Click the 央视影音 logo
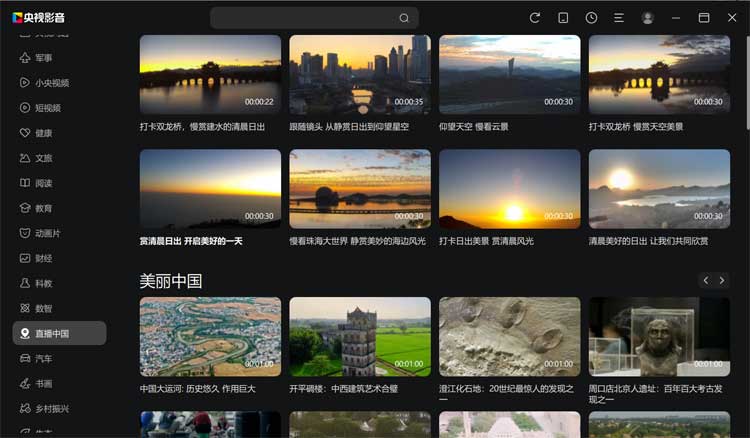The image size is (750, 438). [x=38, y=18]
